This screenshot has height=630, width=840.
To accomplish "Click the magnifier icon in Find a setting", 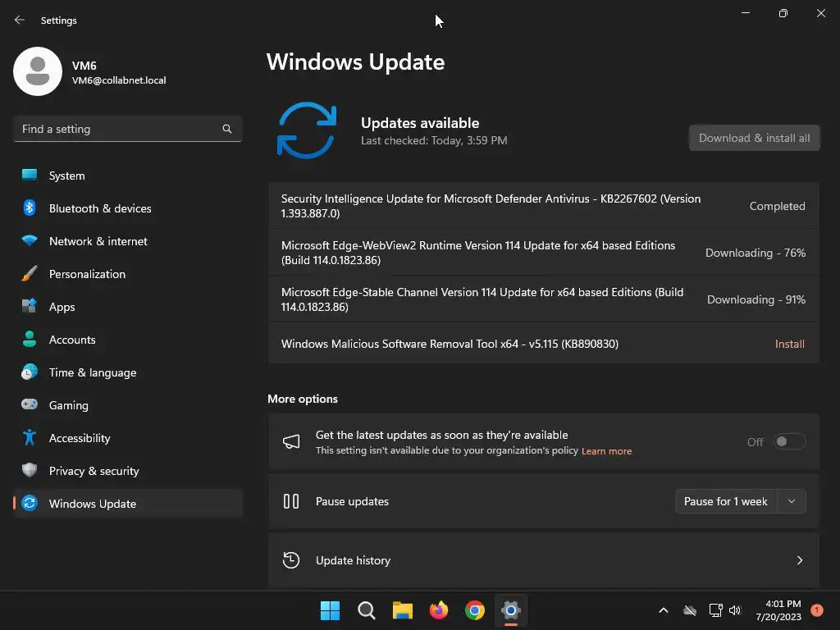I will coord(227,129).
